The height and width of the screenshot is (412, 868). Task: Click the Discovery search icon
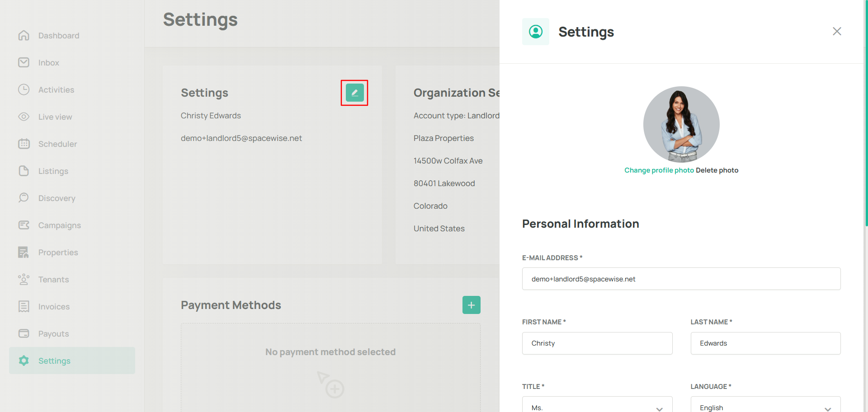point(24,198)
